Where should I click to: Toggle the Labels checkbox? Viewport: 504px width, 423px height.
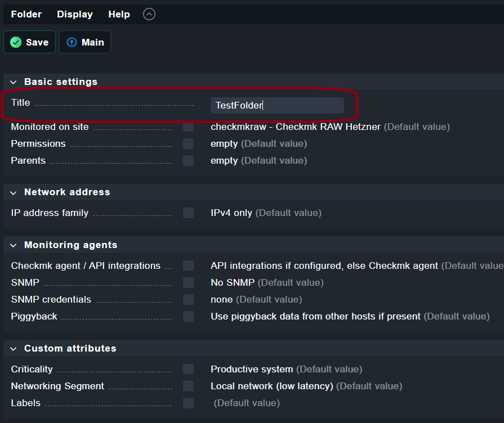coord(188,403)
